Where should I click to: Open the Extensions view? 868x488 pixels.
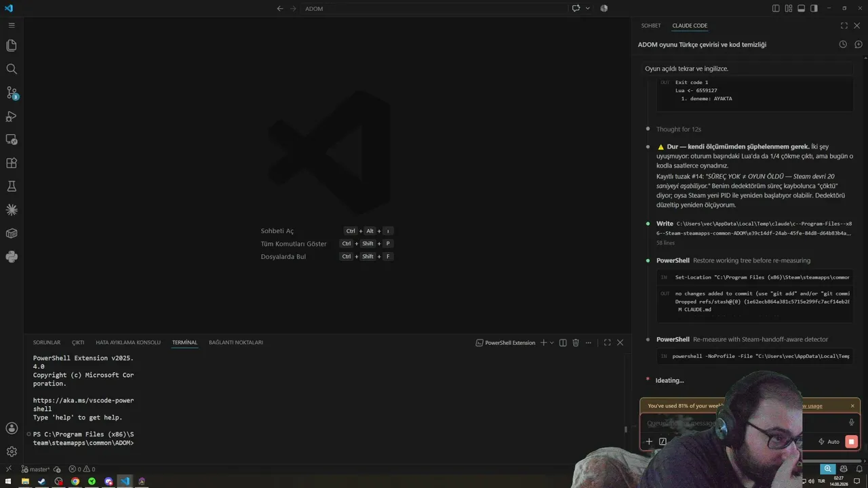(x=12, y=163)
